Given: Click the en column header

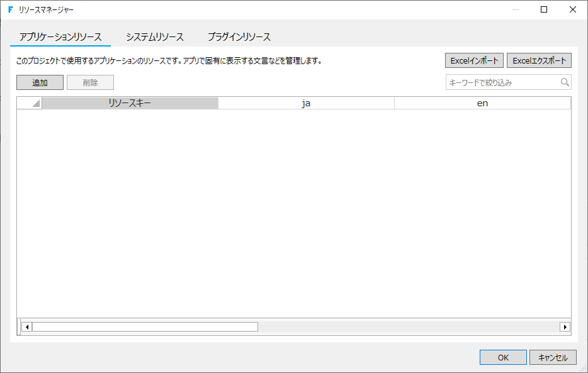Looking at the screenshot, I should pos(483,103).
